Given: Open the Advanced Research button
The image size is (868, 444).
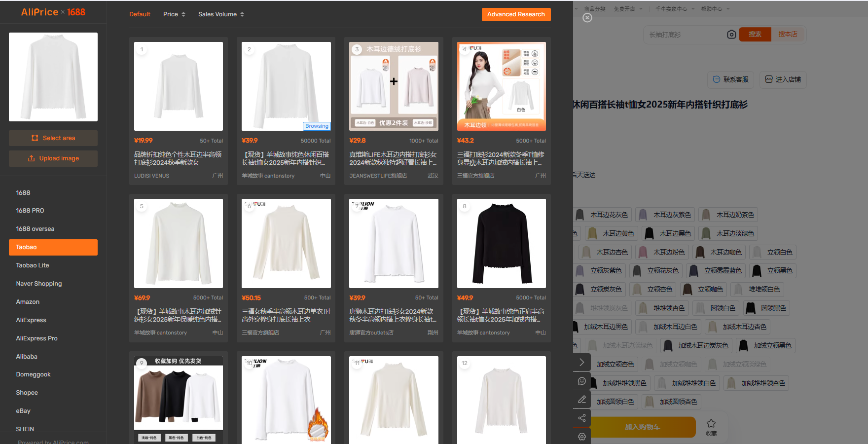Looking at the screenshot, I should click(516, 14).
